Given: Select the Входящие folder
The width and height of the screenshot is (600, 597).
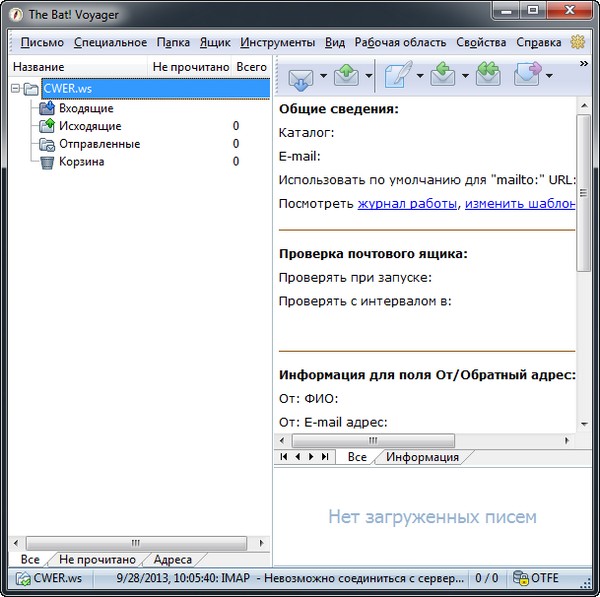Looking at the screenshot, I should (x=85, y=108).
